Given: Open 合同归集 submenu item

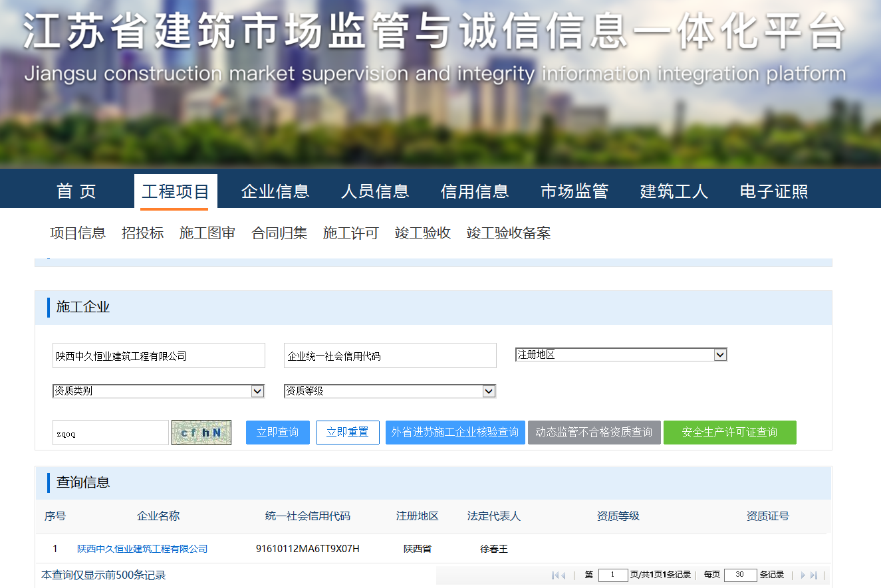Looking at the screenshot, I should pos(279,233).
